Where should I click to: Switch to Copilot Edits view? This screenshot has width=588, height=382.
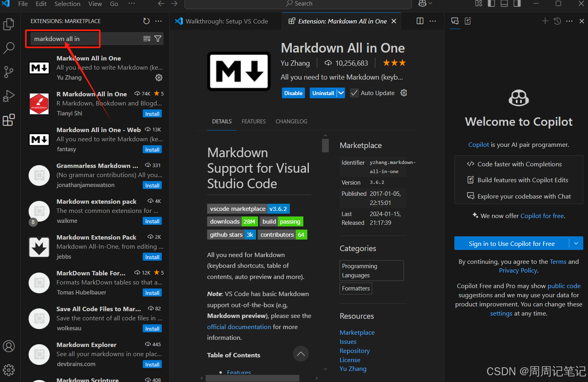[x=468, y=21]
